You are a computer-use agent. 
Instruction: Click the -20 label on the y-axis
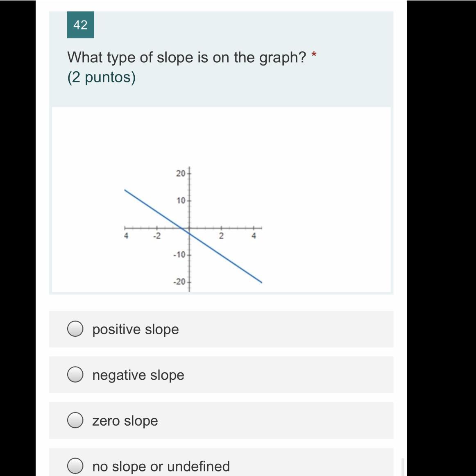coord(179,282)
